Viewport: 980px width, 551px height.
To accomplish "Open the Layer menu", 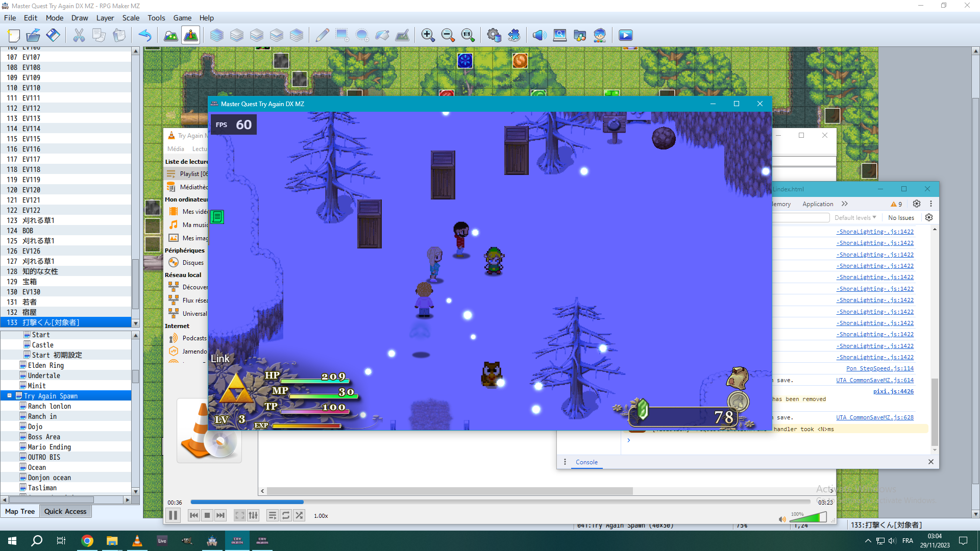I will [x=105, y=18].
